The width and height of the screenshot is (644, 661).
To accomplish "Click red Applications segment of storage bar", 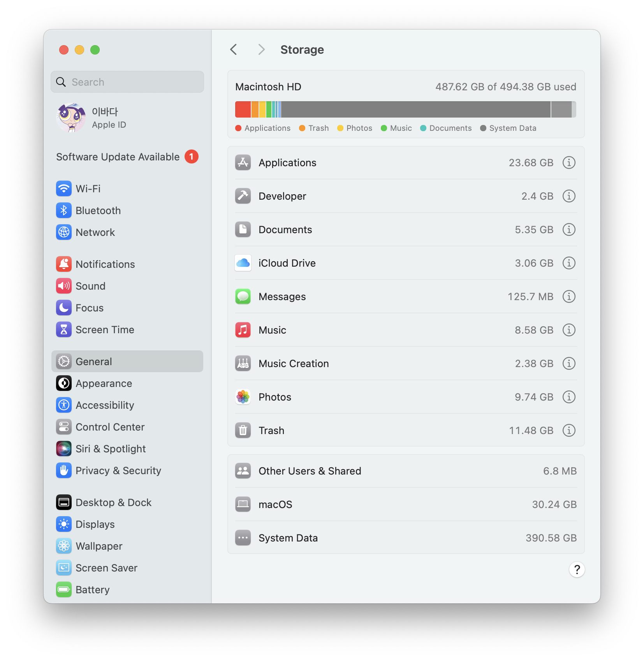I will (x=243, y=109).
